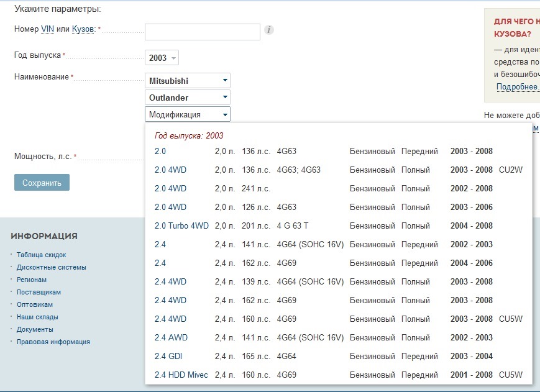Click the ИНФОРМАЦИЯ footer heading

tap(44, 236)
